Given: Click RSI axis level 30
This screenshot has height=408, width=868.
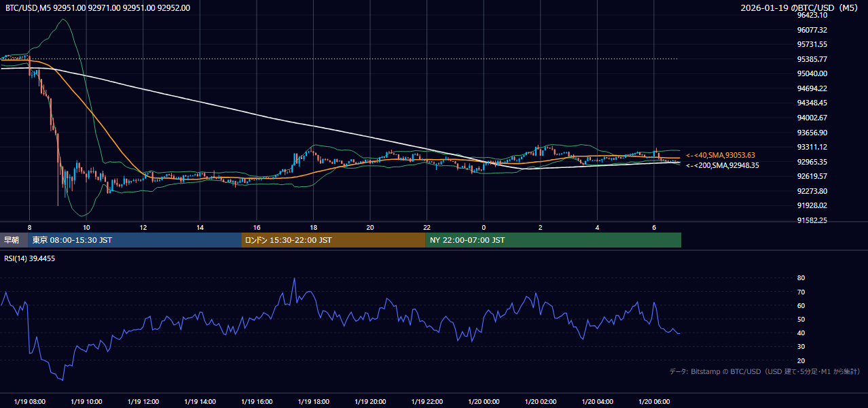Looking at the screenshot, I should (x=801, y=347).
